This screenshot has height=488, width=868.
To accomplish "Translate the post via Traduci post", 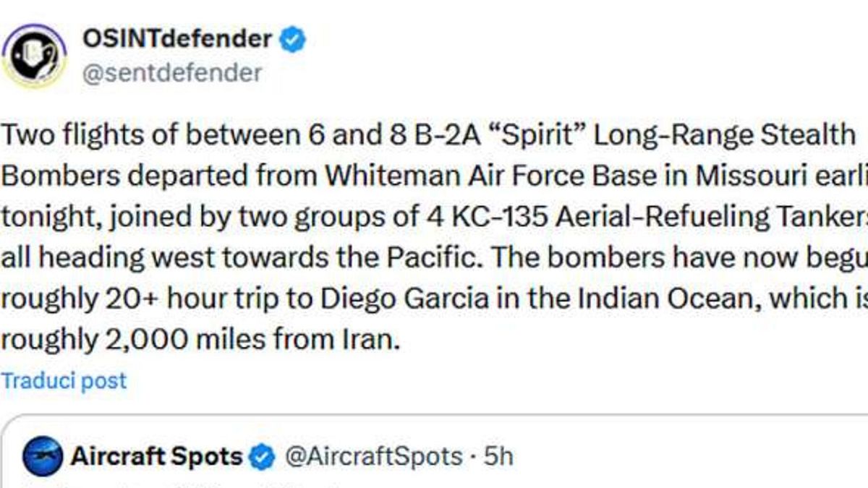I will [64, 380].
